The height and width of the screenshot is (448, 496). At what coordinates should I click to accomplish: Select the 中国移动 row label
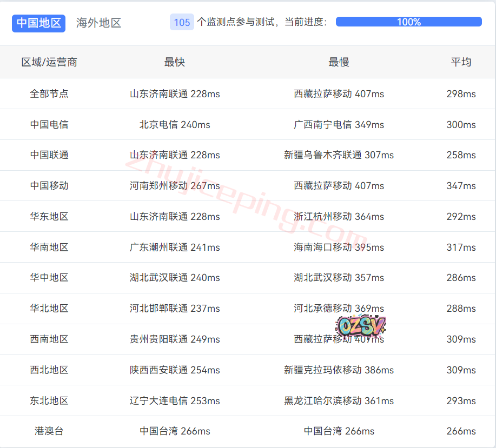(49, 186)
